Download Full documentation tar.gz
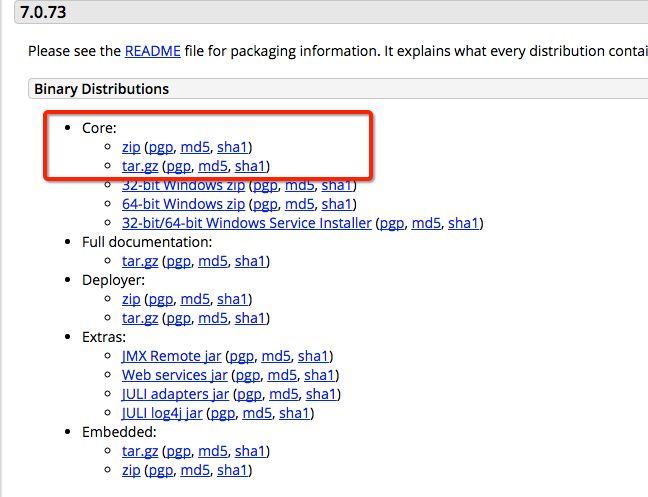Image resolution: width=648 pixels, height=497 pixels. 140,261
